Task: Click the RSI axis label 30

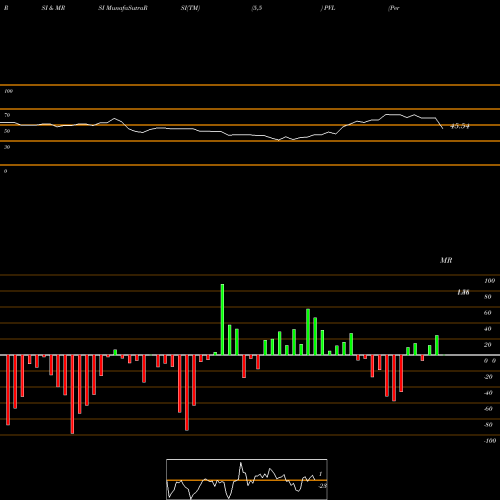Action: (x=7, y=147)
